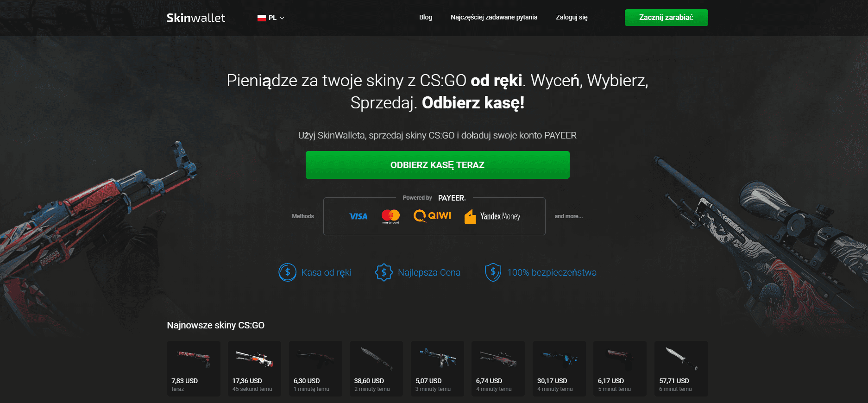
Task: Open Najczęściej zadawane pytania page
Action: 494,17
